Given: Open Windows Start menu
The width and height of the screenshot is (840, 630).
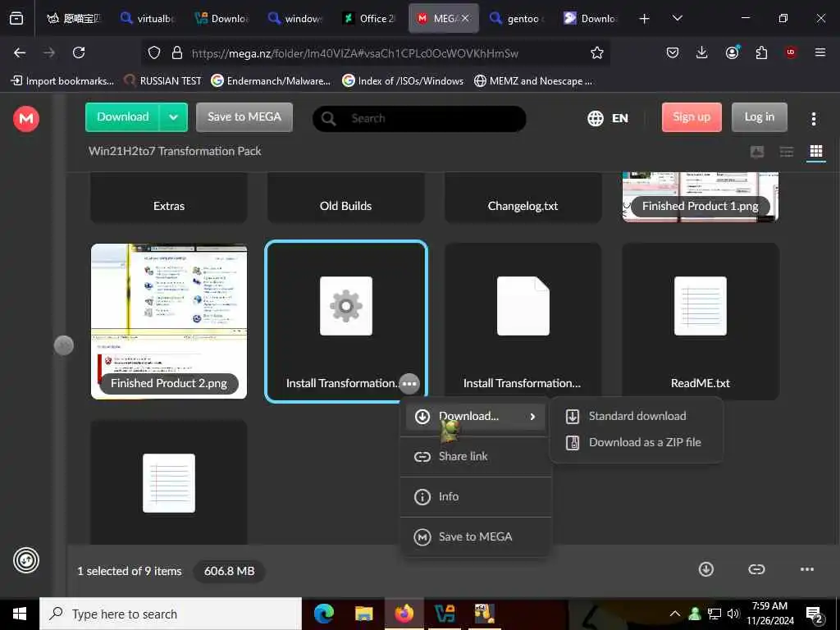Looking at the screenshot, I should 20,614.
